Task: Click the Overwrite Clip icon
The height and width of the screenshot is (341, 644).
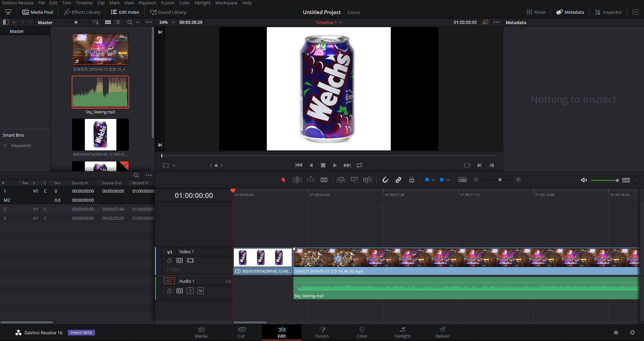Action: pyautogui.click(x=355, y=180)
